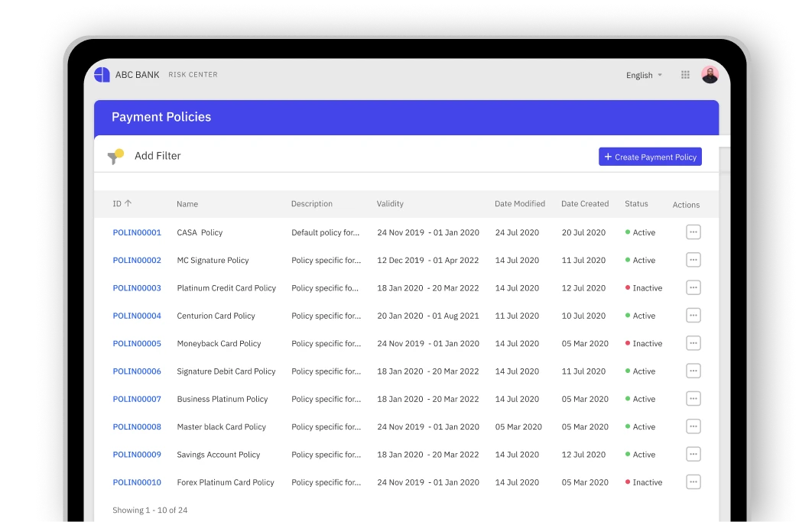The height and width of the screenshot is (522, 812).
Task: Open actions menu for POLIN00010
Action: click(693, 482)
